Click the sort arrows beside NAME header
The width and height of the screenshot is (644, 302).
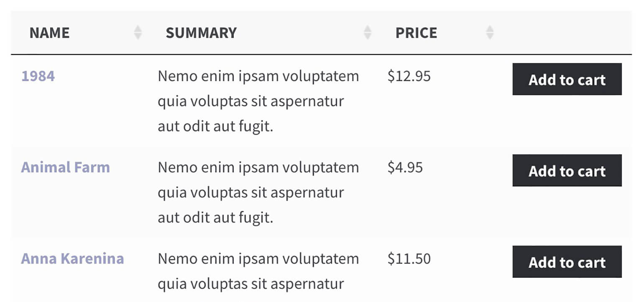pyautogui.click(x=138, y=33)
